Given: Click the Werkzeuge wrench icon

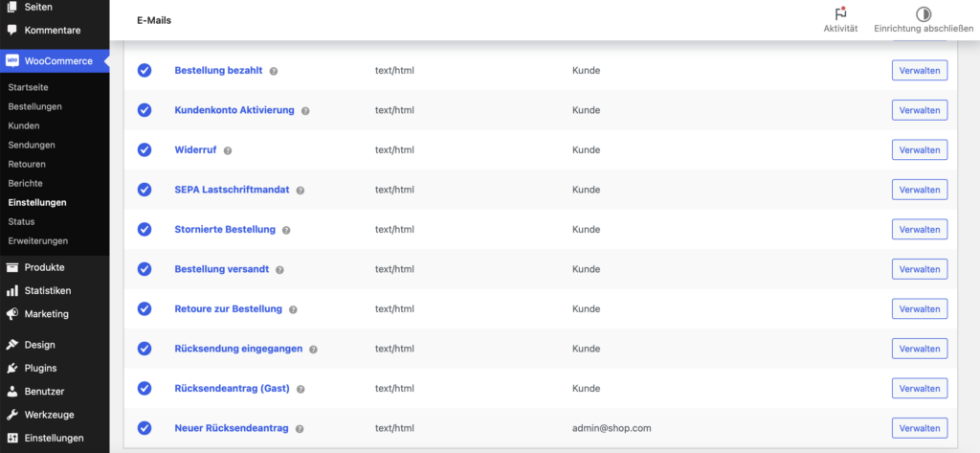Looking at the screenshot, I should point(11,414).
